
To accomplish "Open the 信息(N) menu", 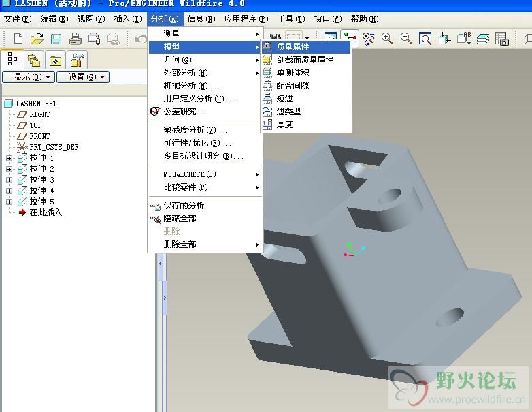I will pos(201,19).
